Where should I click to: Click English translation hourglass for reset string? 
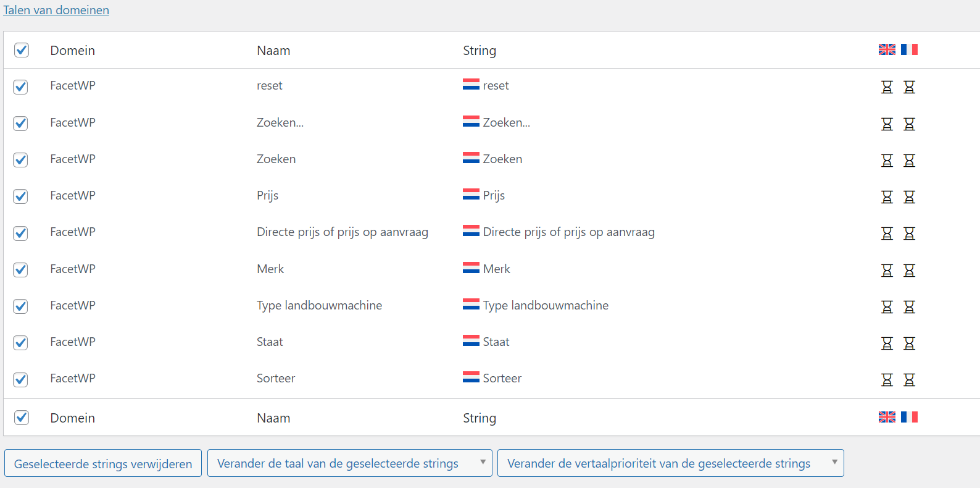point(887,87)
